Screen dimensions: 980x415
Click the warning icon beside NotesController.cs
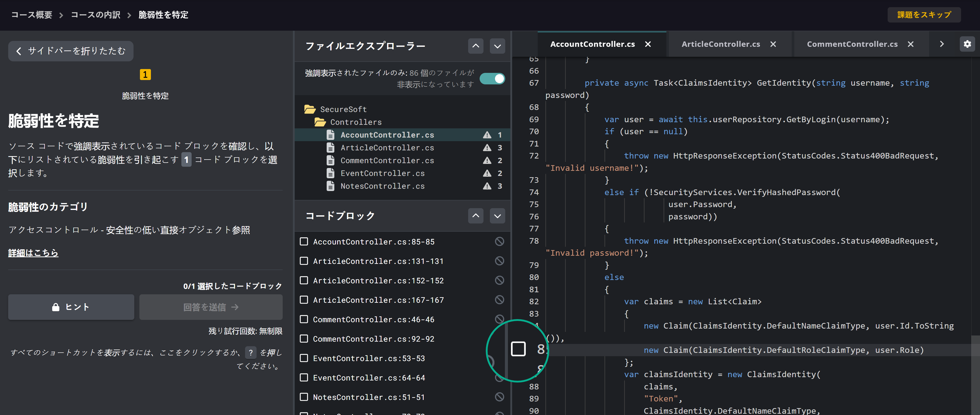tap(487, 186)
